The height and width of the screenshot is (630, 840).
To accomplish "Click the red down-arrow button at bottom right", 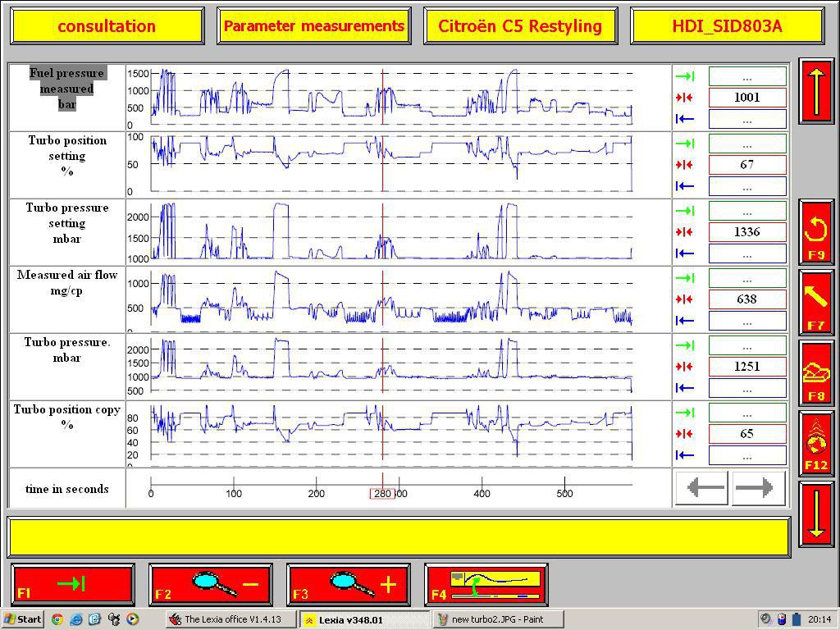I will (816, 514).
